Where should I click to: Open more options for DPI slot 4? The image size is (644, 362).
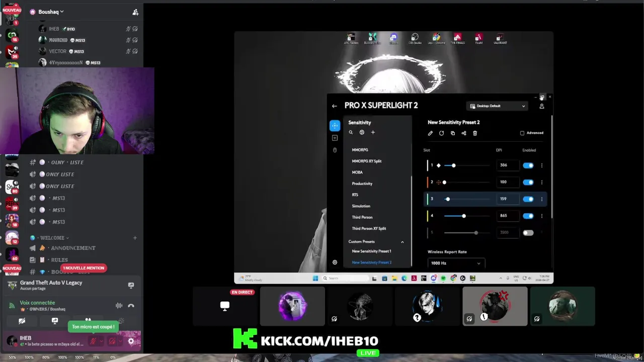point(541,216)
